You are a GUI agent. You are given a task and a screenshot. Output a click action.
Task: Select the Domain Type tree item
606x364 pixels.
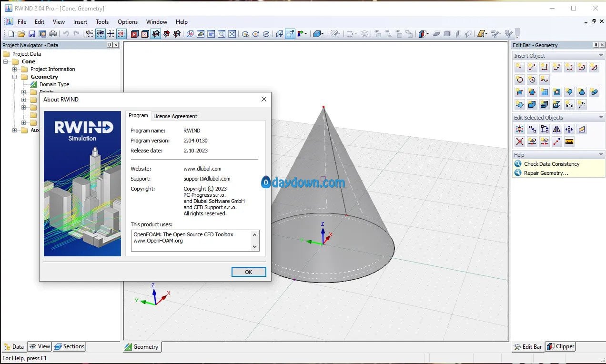[54, 84]
